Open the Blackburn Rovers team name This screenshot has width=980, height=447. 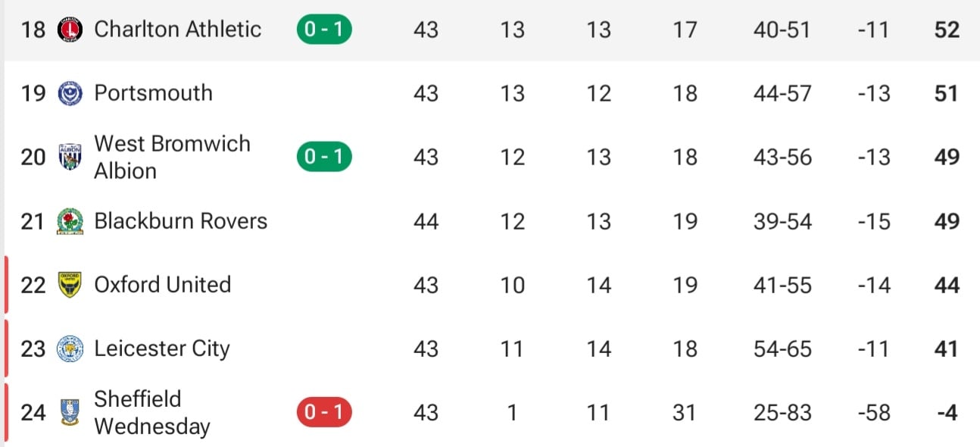tap(181, 221)
